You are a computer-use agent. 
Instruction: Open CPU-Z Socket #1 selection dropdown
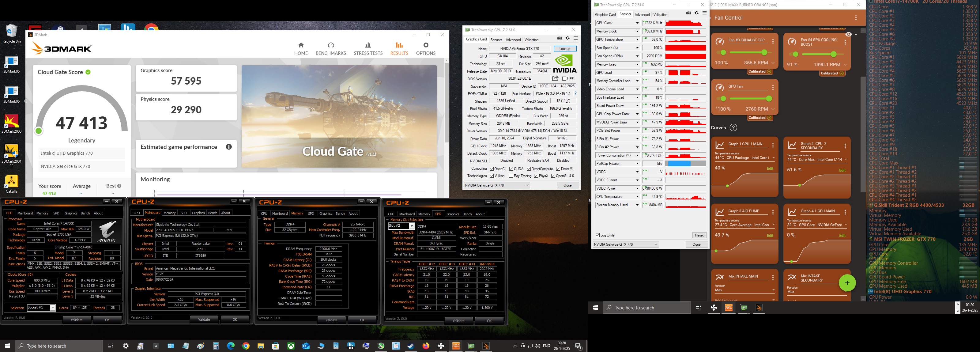tap(41, 308)
